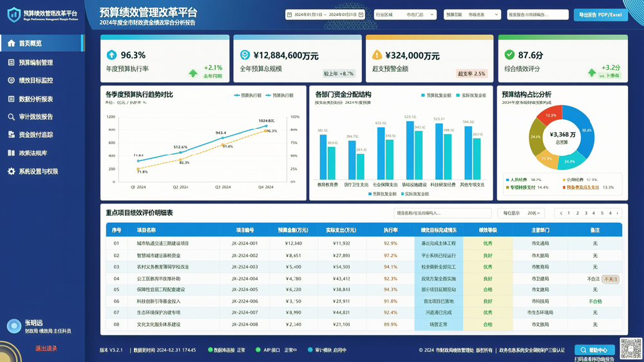644x362 pixels.
Task: Click the shield logo of the platform
Action: pyautogui.click(x=14, y=15)
